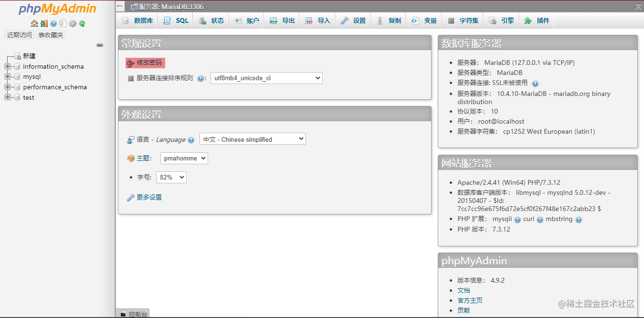This screenshot has width=644, height=318.
Task: Click the 服务器: MariaDB:3306 breadcrumb link
Action: click(x=171, y=7)
